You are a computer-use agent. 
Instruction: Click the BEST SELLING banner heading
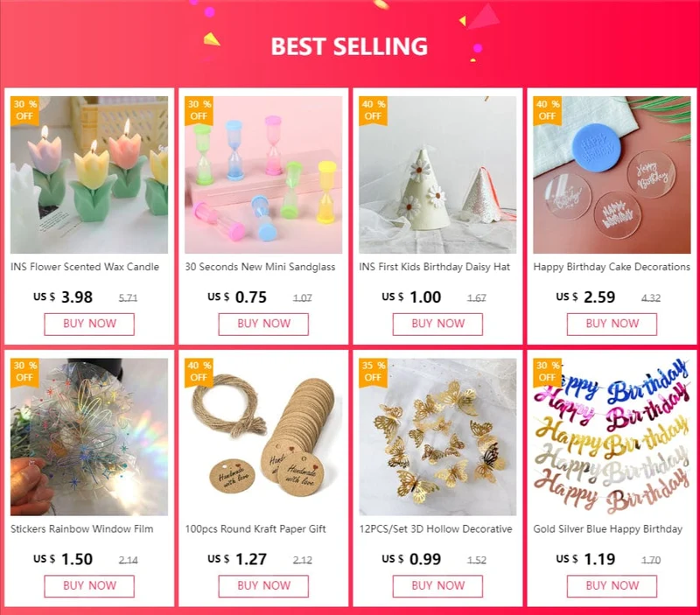tap(349, 46)
